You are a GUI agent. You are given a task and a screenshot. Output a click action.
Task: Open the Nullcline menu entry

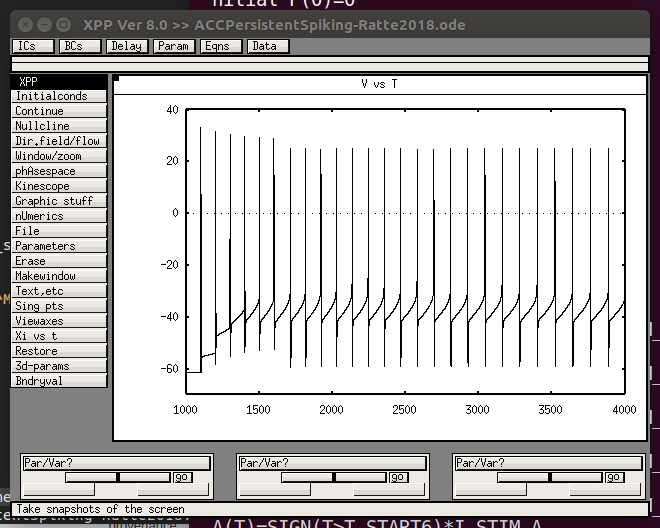pyautogui.click(x=59, y=126)
